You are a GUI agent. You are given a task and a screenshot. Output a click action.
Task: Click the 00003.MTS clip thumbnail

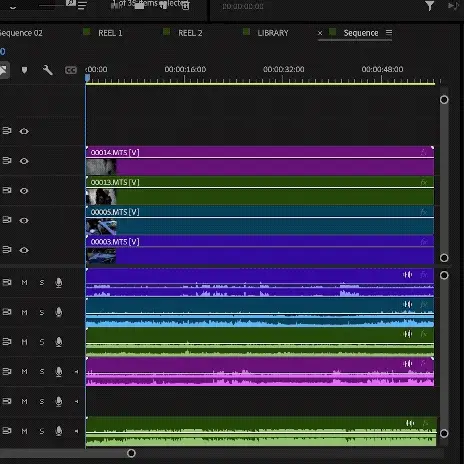(x=101, y=256)
